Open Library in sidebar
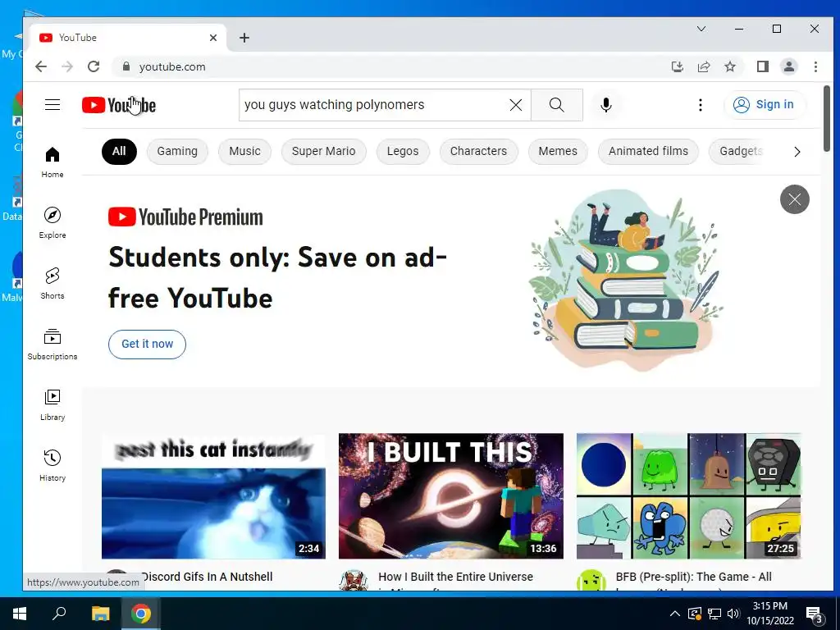 pyautogui.click(x=52, y=405)
